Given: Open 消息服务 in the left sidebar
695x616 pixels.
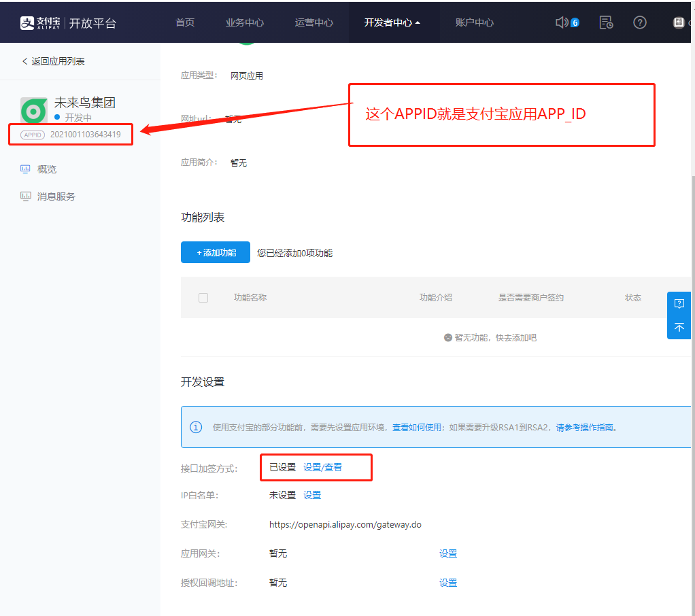Looking at the screenshot, I should (56, 196).
